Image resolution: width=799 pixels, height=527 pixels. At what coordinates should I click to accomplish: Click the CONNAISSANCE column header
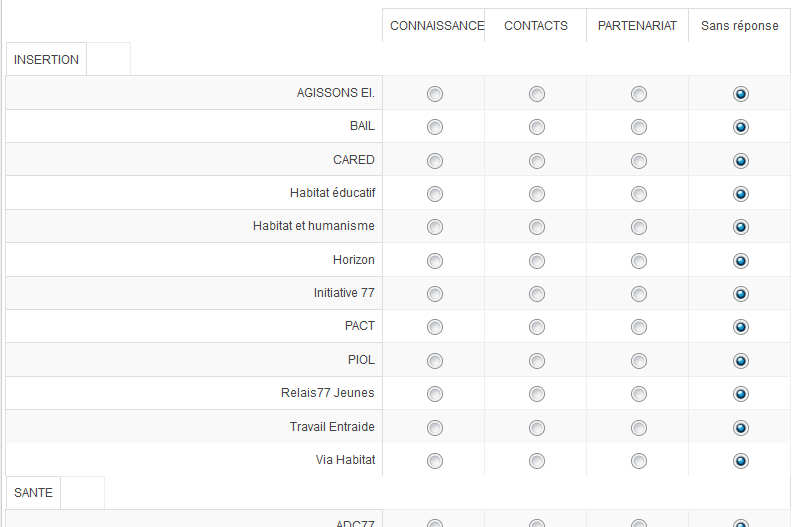click(437, 26)
